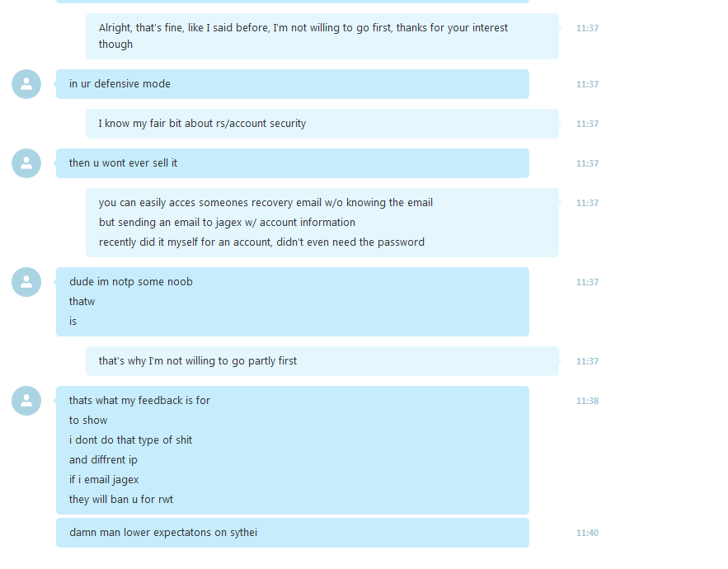Click the message "I know my fair bit about rs/account security"
This screenshot has height=569, width=728.
point(322,124)
